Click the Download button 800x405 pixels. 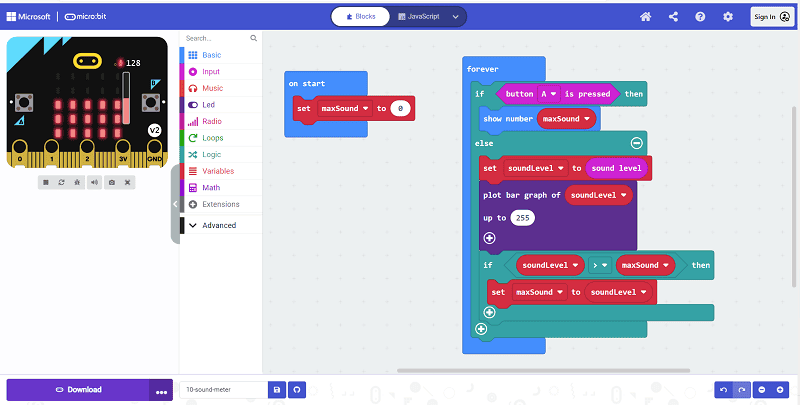tap(78, 390)
